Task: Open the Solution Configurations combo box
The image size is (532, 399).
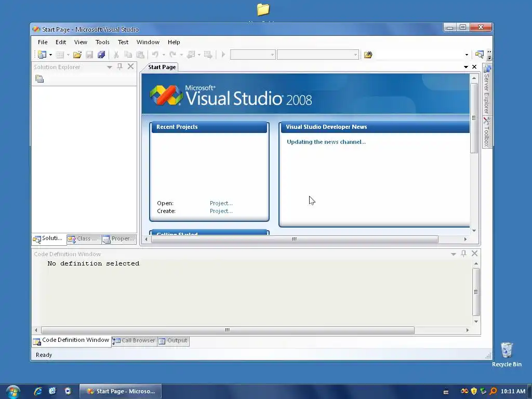Action: (x=253, y=54)
